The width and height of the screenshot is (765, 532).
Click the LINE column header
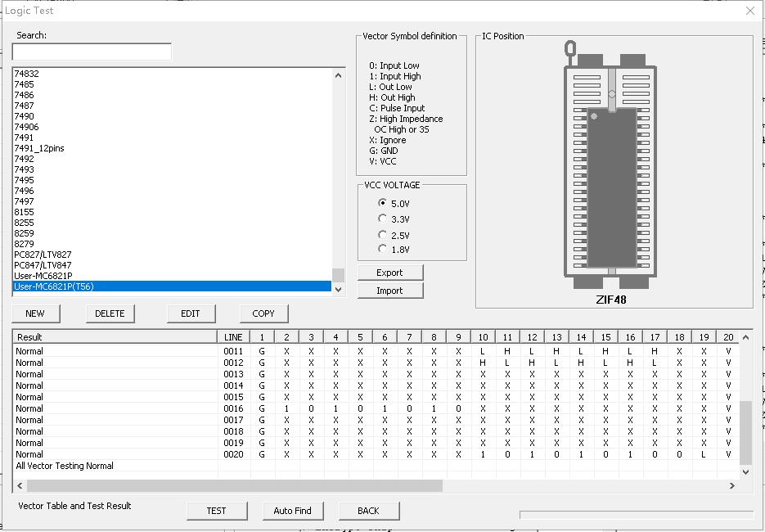pyautogui.click(x=233, y=337)
